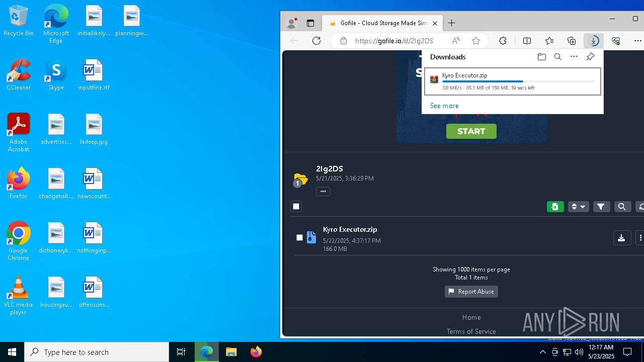Click the Report Abuse button
Viewport: 644px width, 362px height.
pos(471,292)
